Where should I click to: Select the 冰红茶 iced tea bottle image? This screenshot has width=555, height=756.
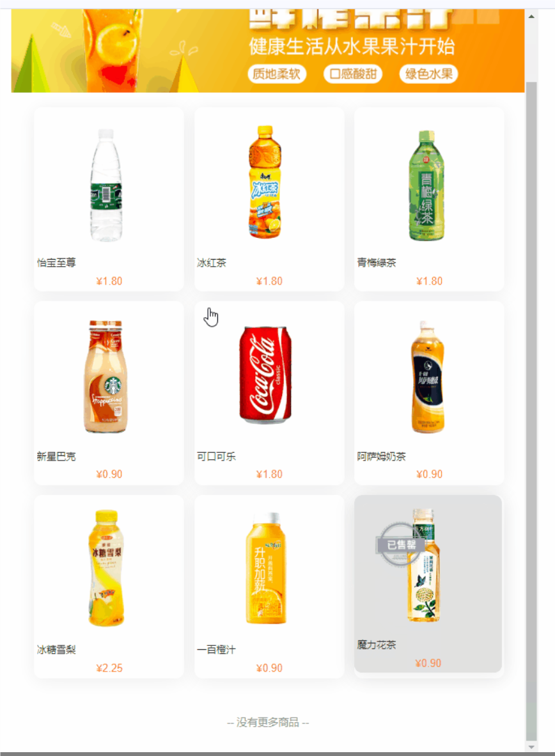click(x=265, y=182)
